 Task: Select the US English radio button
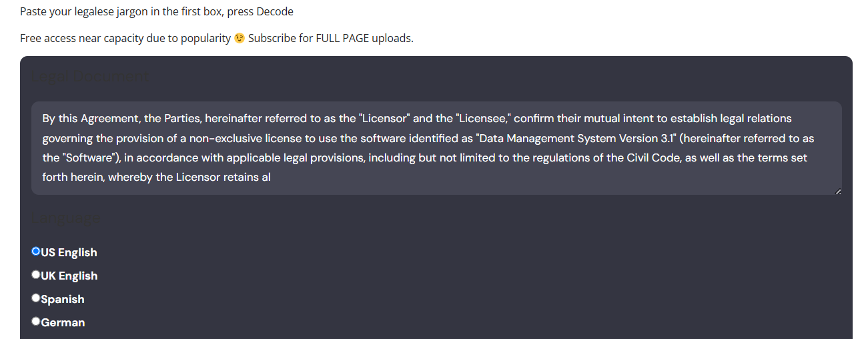pos(36,252)
